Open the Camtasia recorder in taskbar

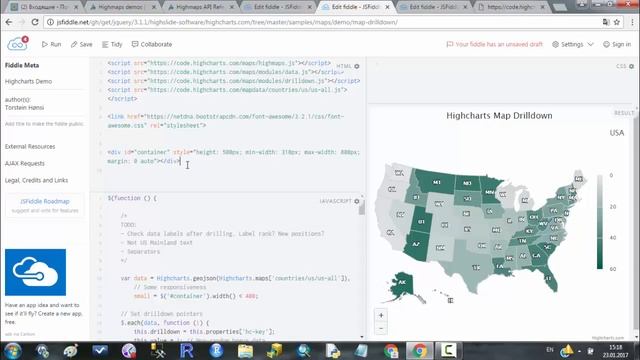point(448,351)
